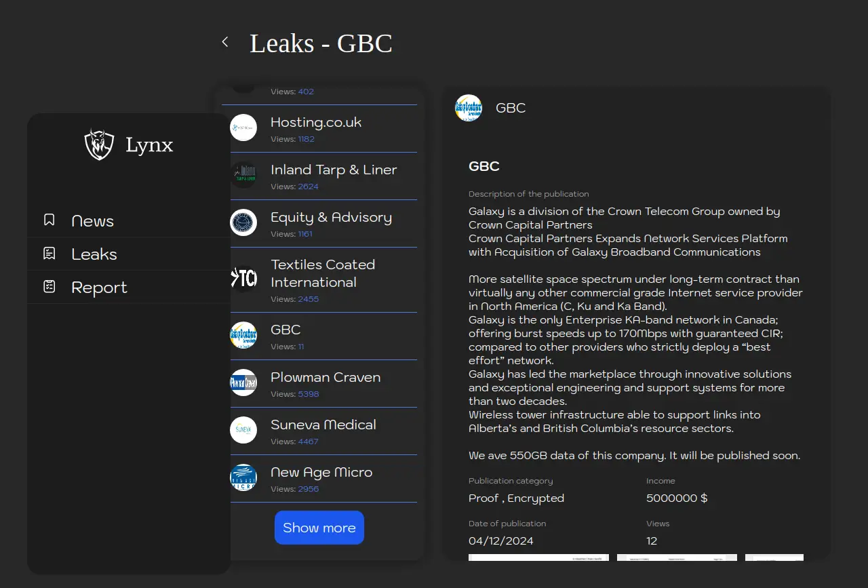This screenshot has height=588, width=868.
Task: Click the Suneva Medical logo
Action: coord(243,430)
